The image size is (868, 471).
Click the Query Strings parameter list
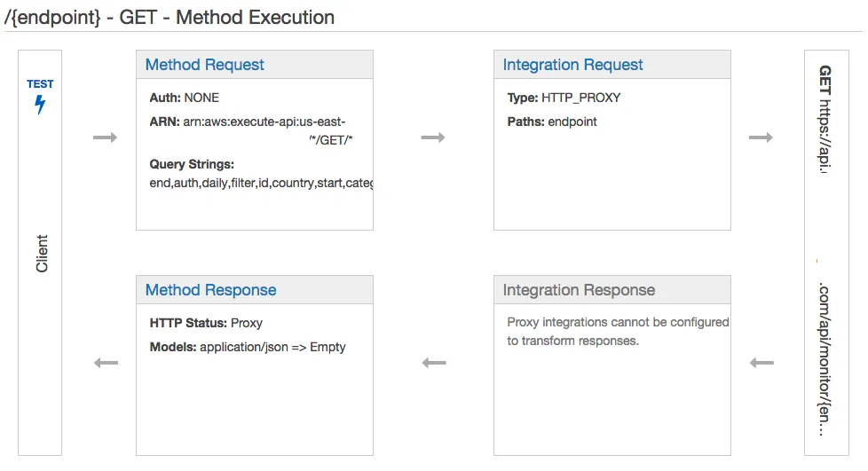pyautogui.click(x=261, y=184)
